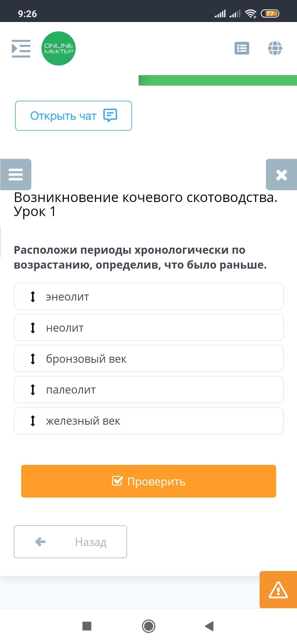Click the green lesson progress bar
This screenshot has height=644, width=297.
[218, 80]
